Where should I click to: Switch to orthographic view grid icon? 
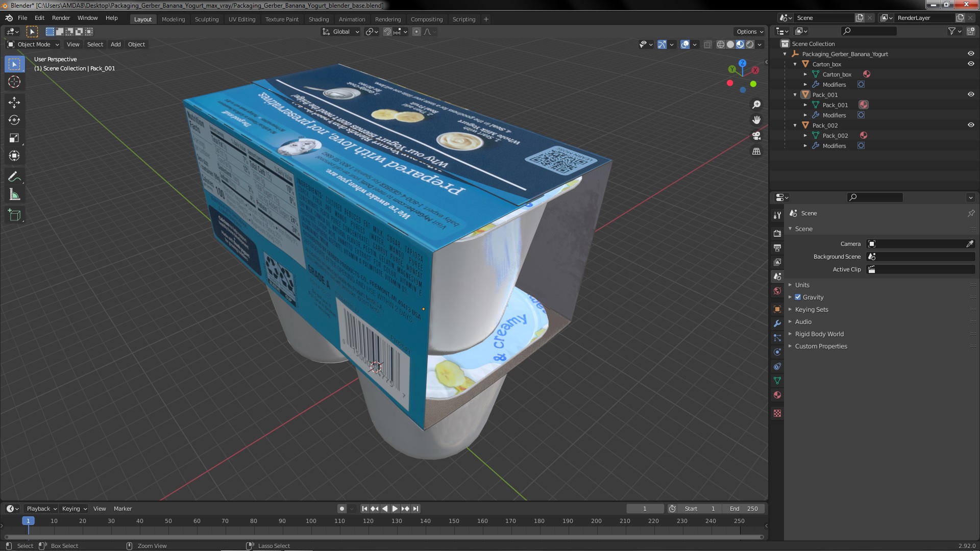(756, 152)
